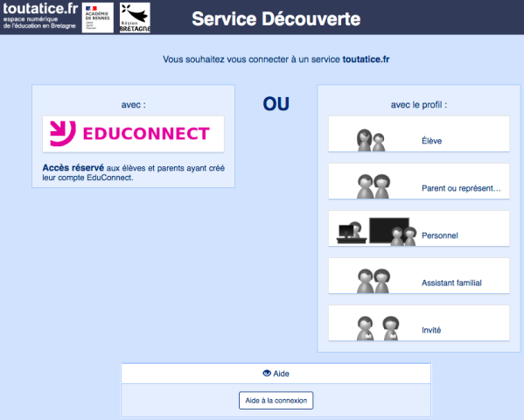Click the eye icon next to Aide
This screenshot has height=420, width=524.
click(267, 373)
